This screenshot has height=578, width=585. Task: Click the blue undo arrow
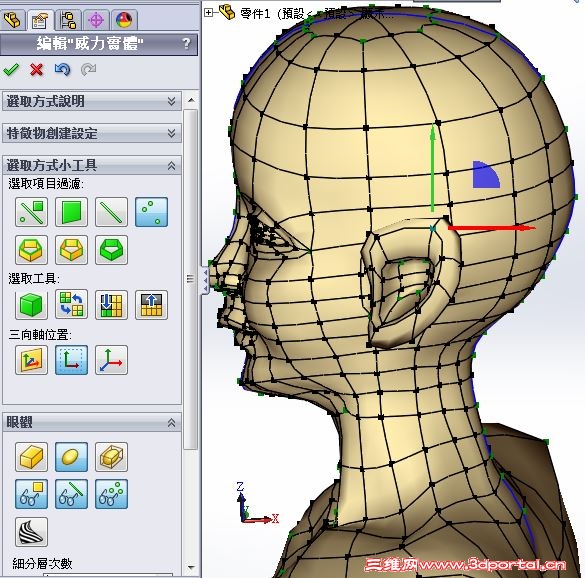[x=62, y=69]
